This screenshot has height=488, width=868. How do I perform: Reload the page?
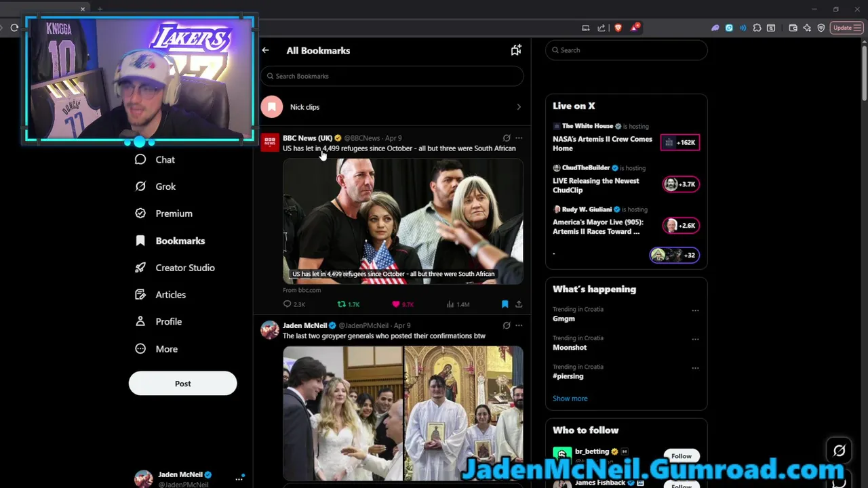click(x=14, y=28)
